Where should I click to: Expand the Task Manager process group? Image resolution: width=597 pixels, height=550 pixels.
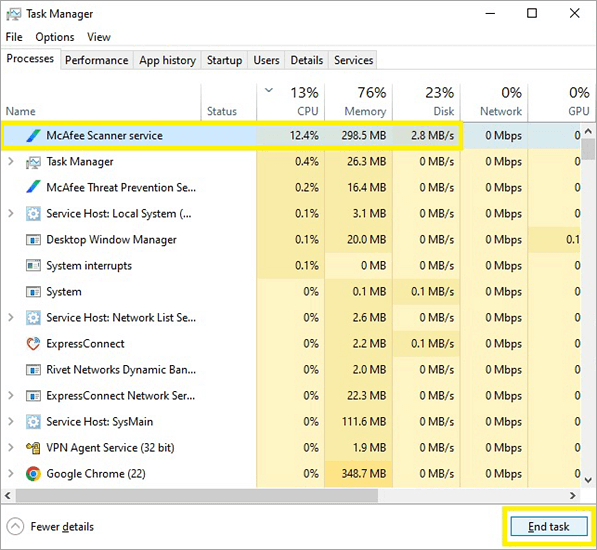11,161
